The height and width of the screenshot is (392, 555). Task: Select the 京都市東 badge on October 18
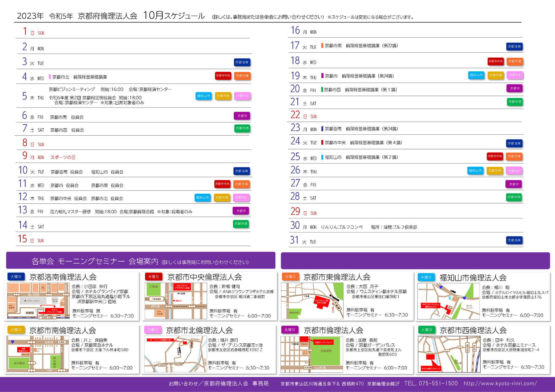click(x=515, y=61)
